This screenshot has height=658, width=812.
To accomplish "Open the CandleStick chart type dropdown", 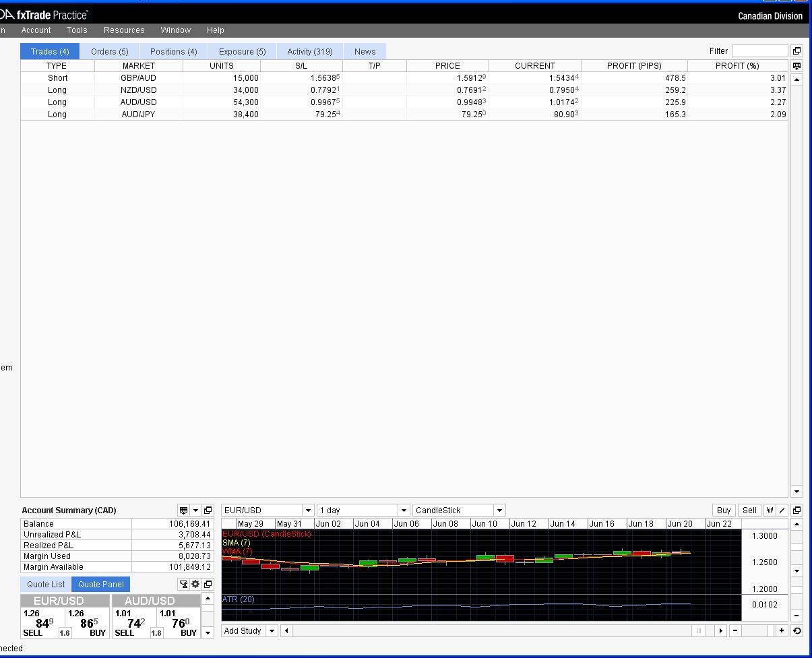I will [x=499, y=511].
